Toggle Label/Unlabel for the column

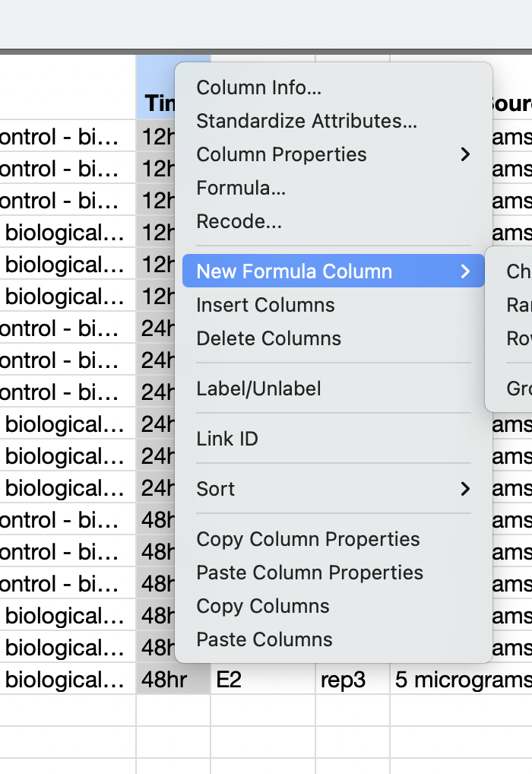coord(258,389)
